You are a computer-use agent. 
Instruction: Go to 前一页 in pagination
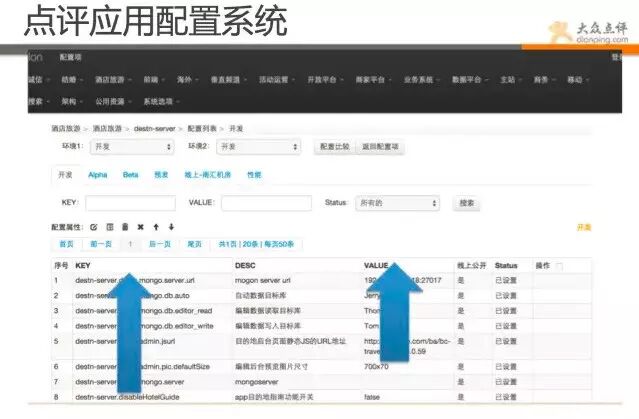101,244
